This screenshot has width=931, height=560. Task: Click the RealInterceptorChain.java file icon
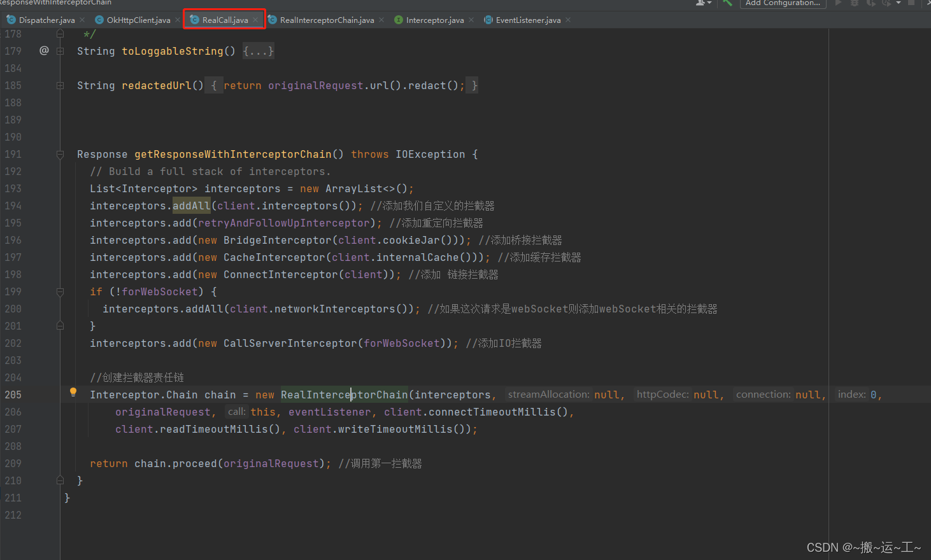(273, 20)
